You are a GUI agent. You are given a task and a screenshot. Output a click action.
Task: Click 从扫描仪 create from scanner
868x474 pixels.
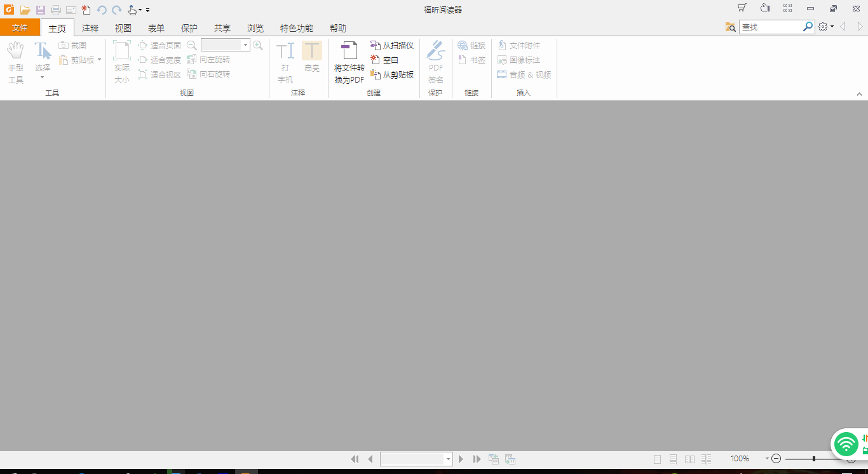click(392, 46)
